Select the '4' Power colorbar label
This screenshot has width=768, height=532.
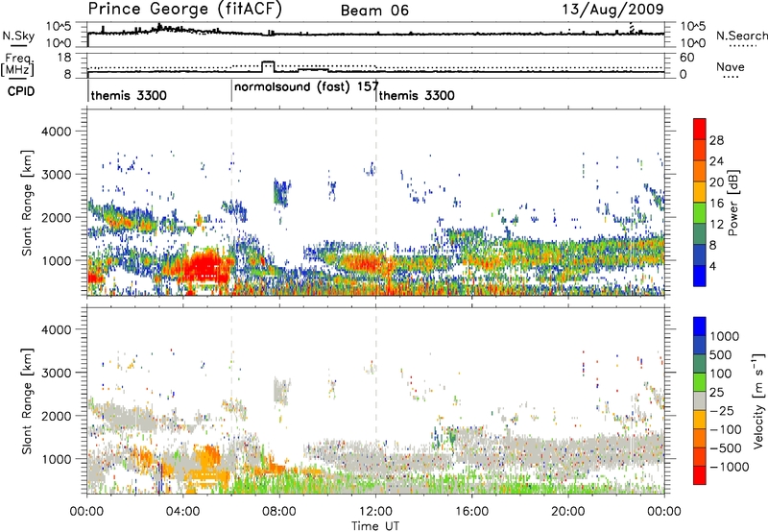[x=712, y=266]
